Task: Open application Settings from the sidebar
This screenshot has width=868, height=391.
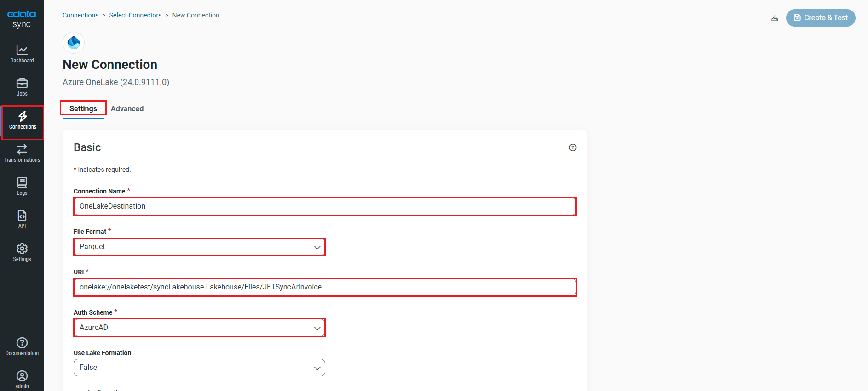Action: point(22,251)
